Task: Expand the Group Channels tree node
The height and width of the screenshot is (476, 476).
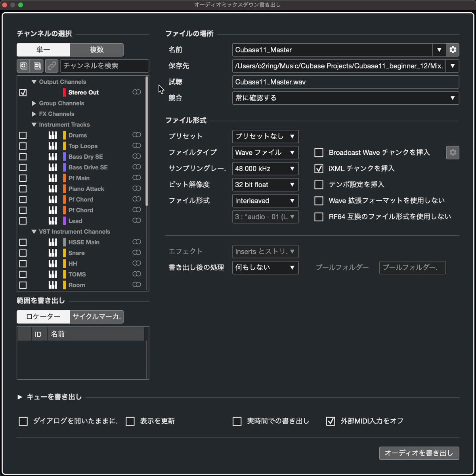Action: pos(34,103)
